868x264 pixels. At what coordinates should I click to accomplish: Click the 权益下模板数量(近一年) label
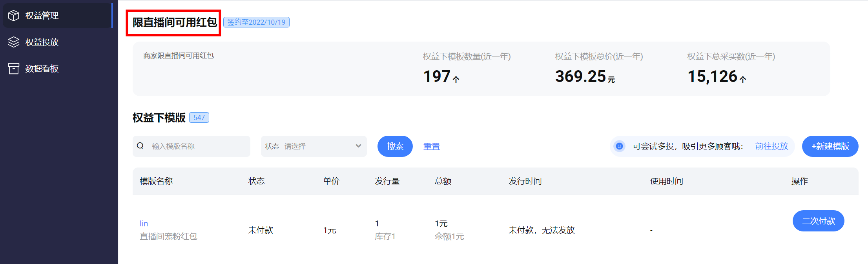click(x=467, y=56)
